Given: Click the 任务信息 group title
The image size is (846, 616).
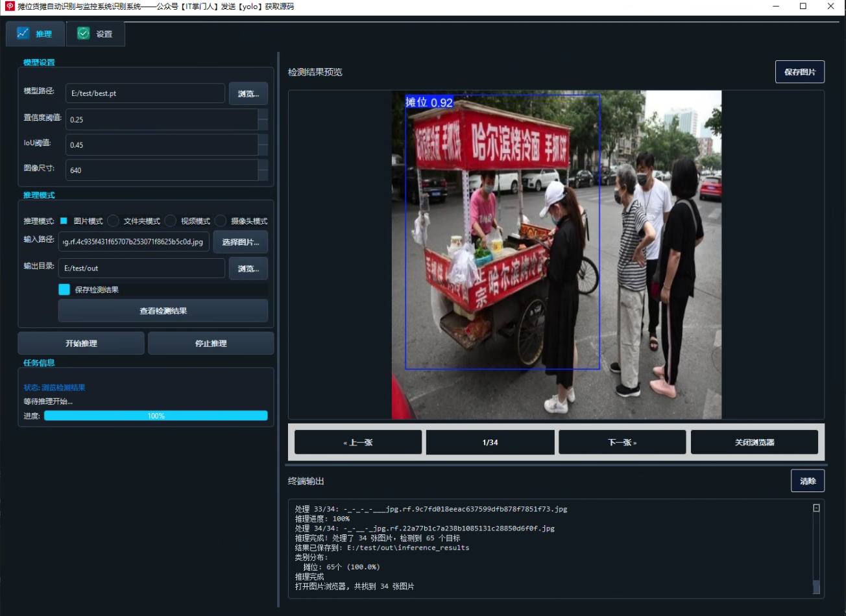Looking at the screenshot, I should coord(39,363).
